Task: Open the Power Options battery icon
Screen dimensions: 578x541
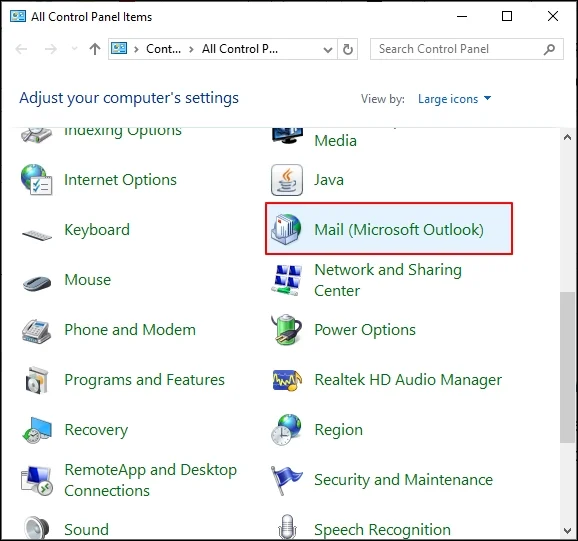Action: pyautogui.click(x=286, y=329)
